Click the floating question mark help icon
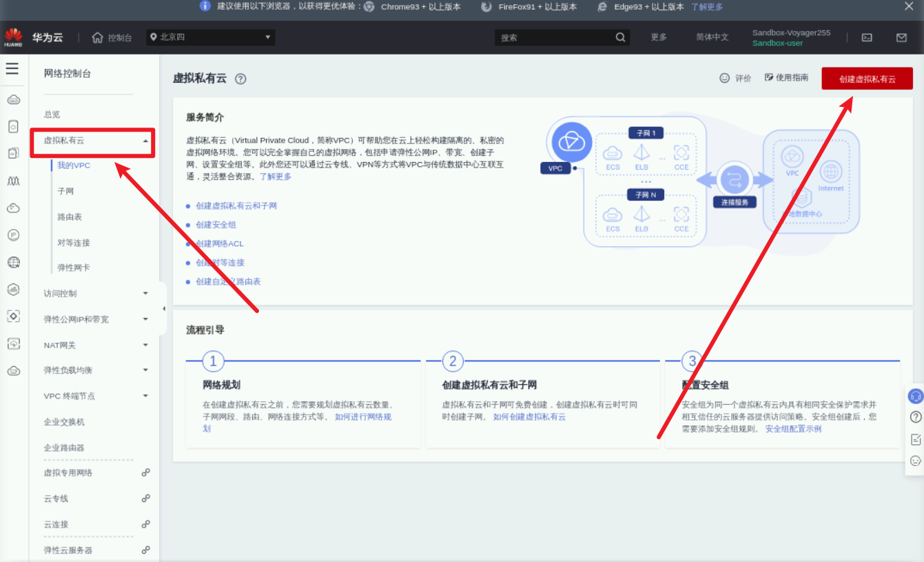This screenshot has width=924, height=562. pyautogui.click(x=916, y=417)
